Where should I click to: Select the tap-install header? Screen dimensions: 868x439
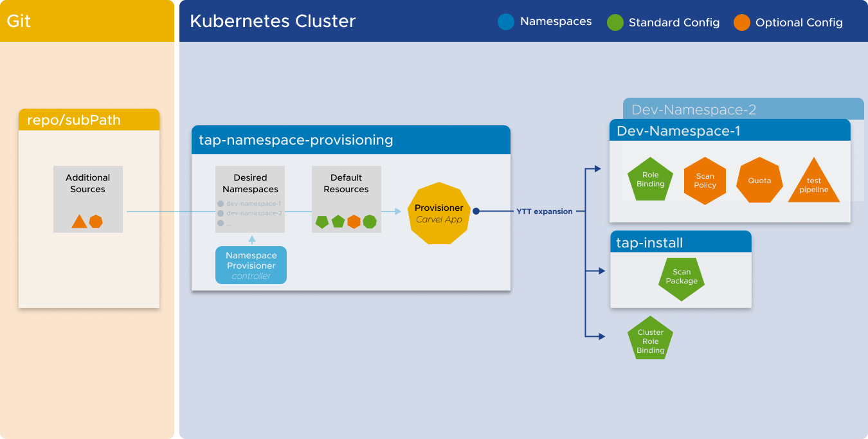tap(680, 242)
